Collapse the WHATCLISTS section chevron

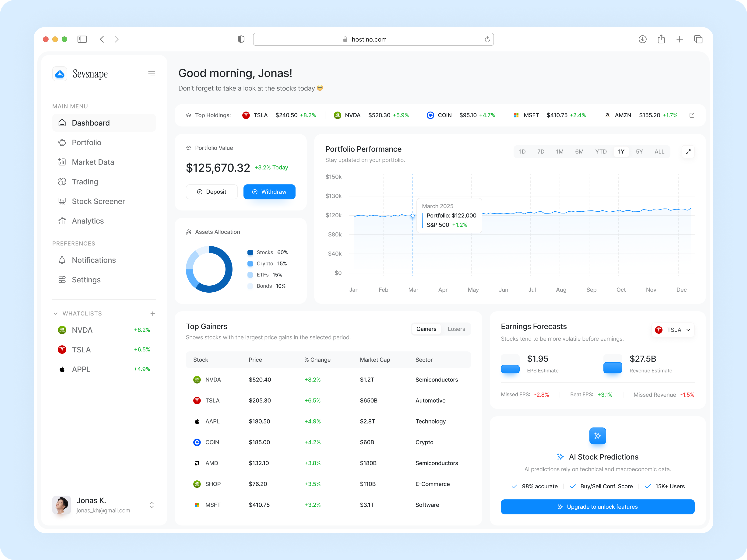pos(56,313)
